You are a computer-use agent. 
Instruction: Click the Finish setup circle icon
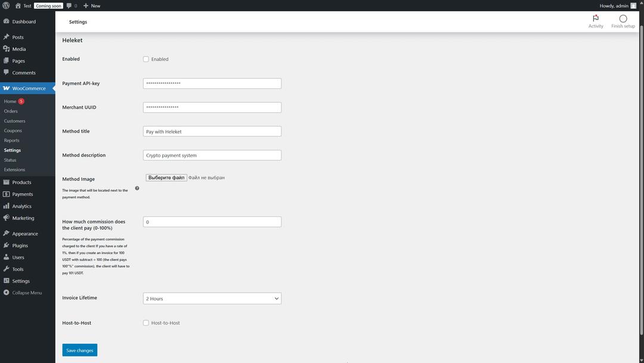[623, 19]
